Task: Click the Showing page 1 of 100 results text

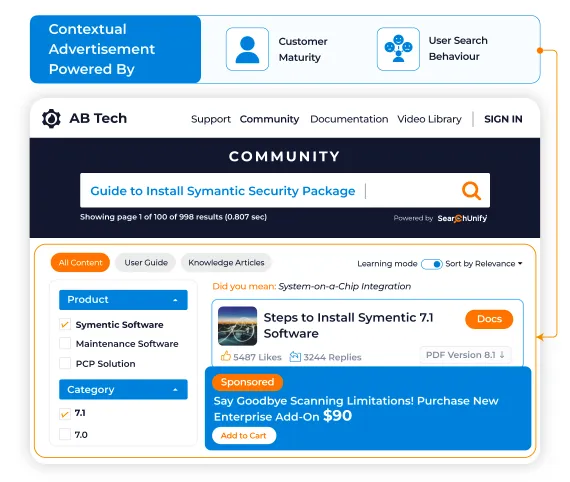Action: click(173, 217)
